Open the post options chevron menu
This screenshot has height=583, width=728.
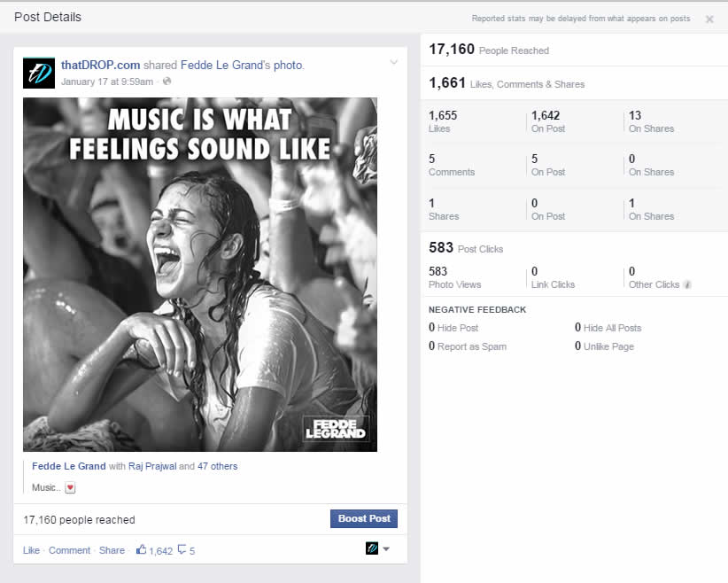pos(394,62)
